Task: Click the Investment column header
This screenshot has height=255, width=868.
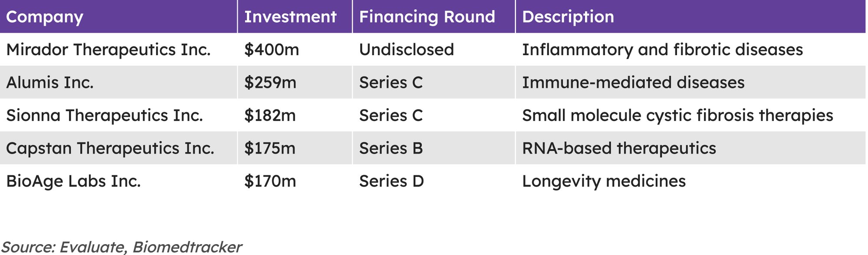Action: (290, 17)
